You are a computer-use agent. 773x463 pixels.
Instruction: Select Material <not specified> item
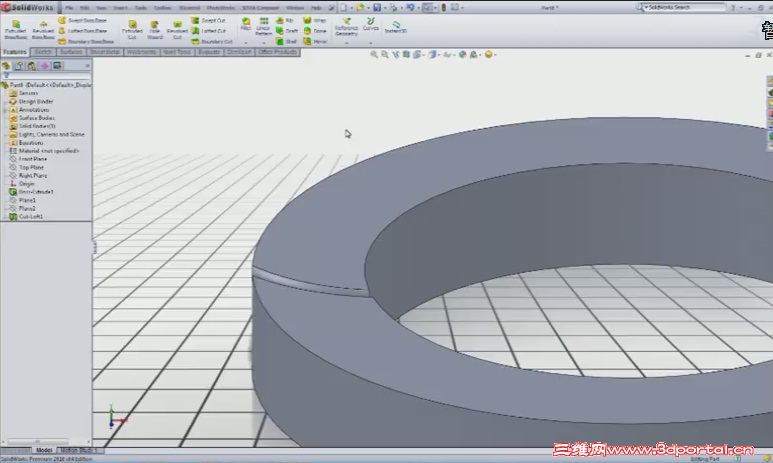[x=44, y=151]
